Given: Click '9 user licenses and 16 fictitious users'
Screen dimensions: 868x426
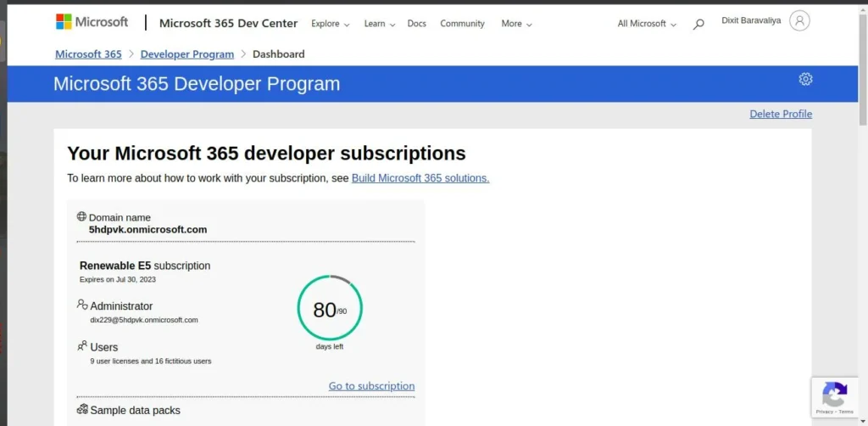Looking at the screenshot, I should coord(151,362).
